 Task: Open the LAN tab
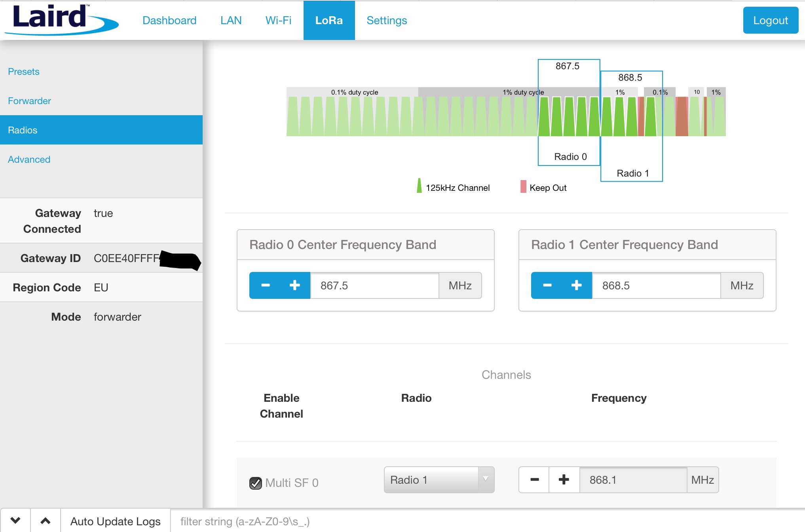click(x=231, y=20)
